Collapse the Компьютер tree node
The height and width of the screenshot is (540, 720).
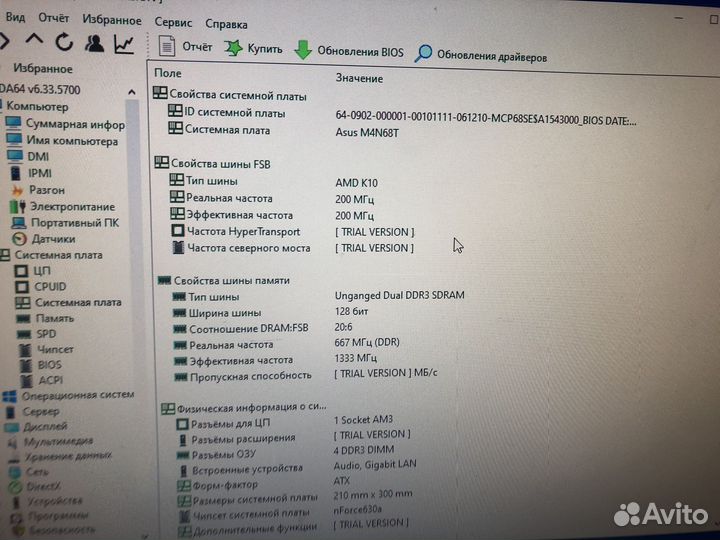(x=37, y=107)
